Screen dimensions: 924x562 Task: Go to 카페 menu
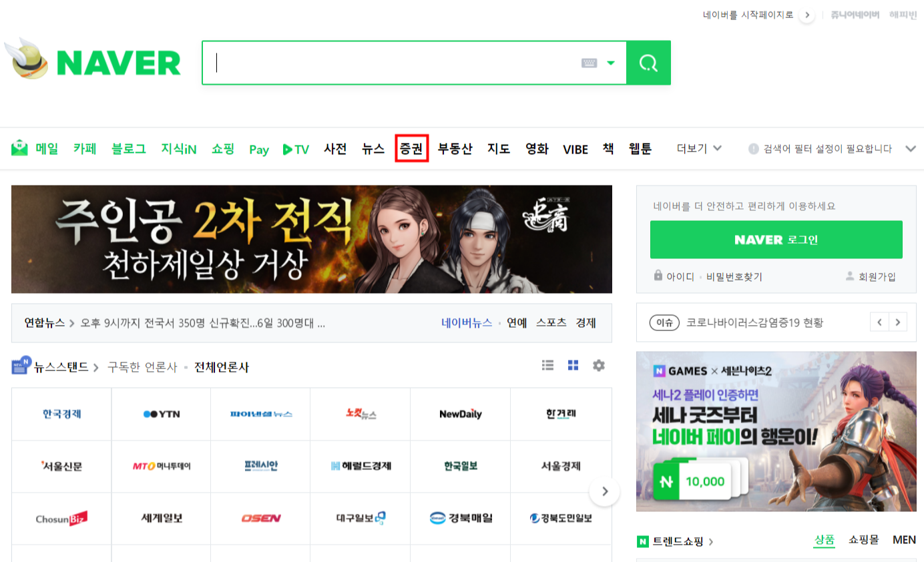pos(85,149)
